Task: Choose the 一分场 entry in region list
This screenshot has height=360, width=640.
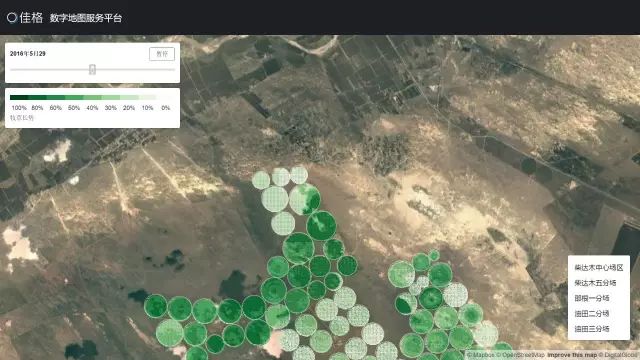Action: [592, 298]
